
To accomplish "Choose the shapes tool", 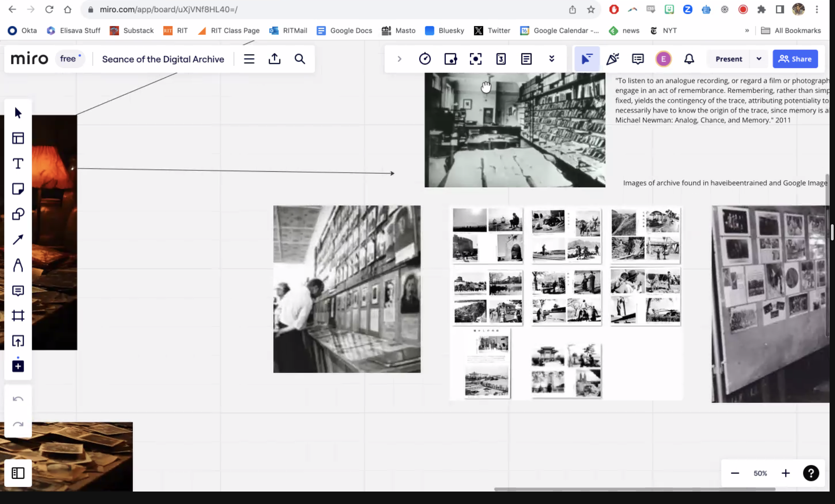I will click(18, 214).
